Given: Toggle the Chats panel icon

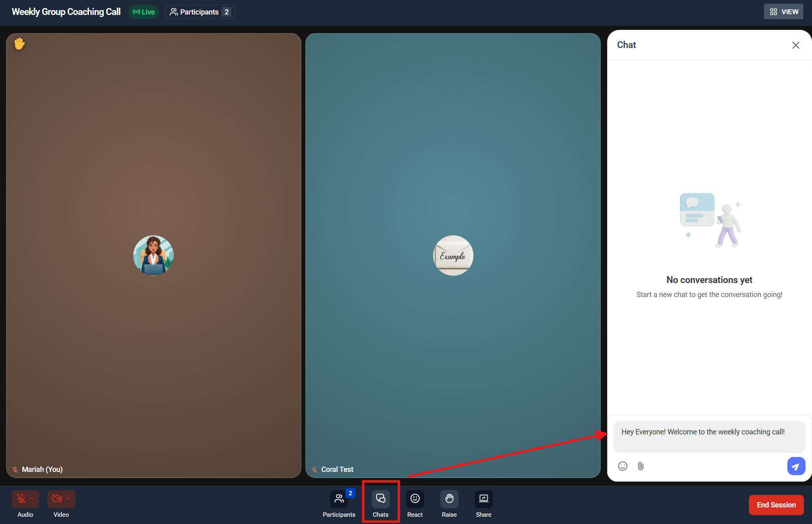Looking at the screenshot, I should 381,499.
